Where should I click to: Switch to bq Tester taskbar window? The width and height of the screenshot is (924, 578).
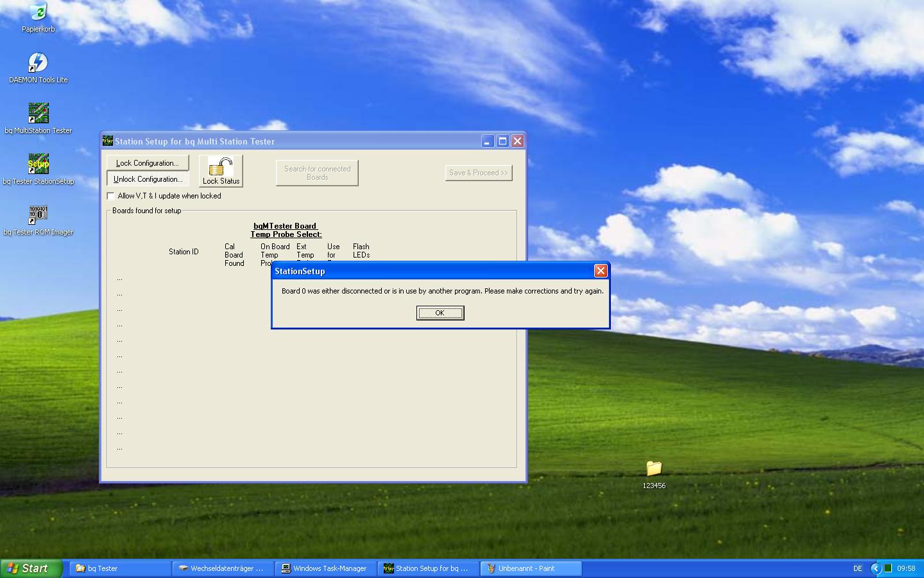pyautogui.click(x=120, y=568)
